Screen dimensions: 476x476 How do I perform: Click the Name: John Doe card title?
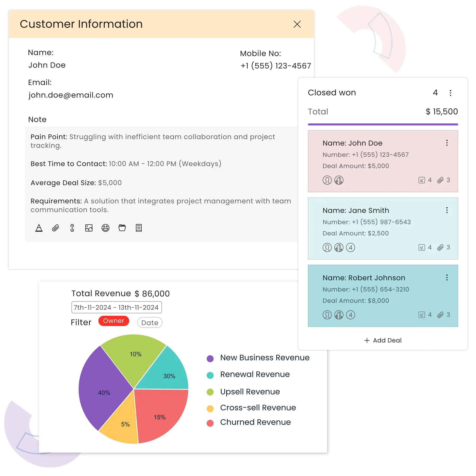point(352,143)
